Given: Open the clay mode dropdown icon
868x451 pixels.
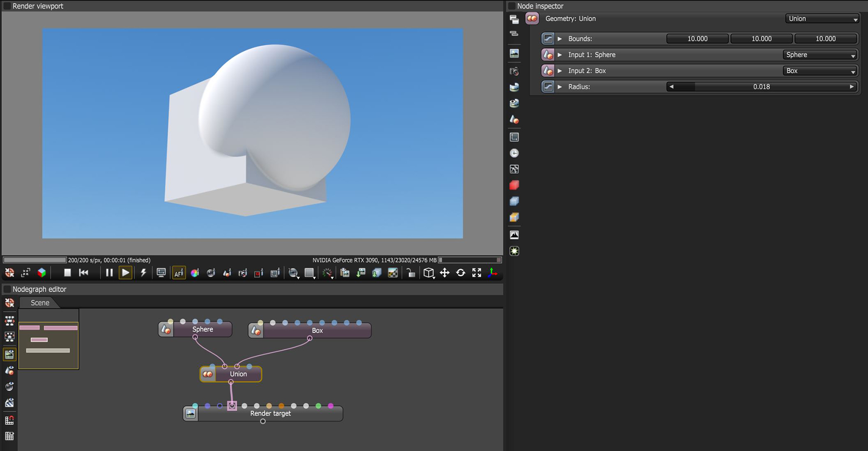Looking at the screenshot, I should coord(293,273).
